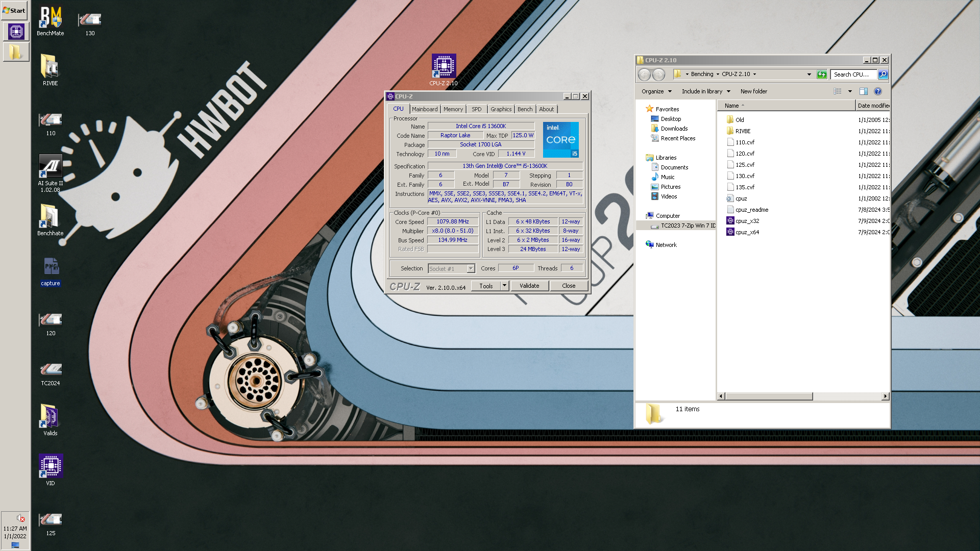
Task: Switch to the About tab in CPU-Z
Action: 547,109
